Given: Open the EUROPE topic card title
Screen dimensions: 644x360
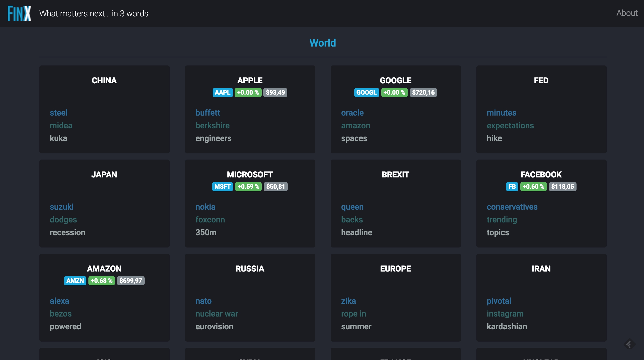Looking at the screenshot, I should 396,269.
